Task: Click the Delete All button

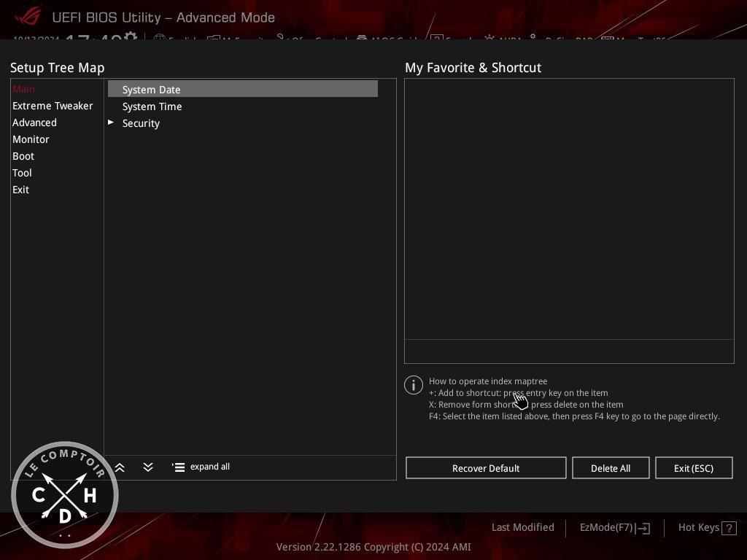Action: [611, 468]
